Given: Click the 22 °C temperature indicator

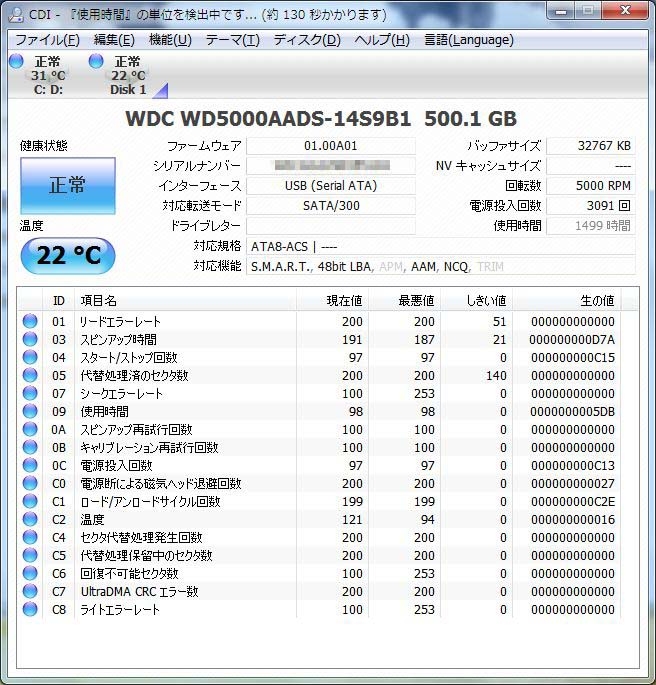Looking at the screenshot, I should [68, 256].
